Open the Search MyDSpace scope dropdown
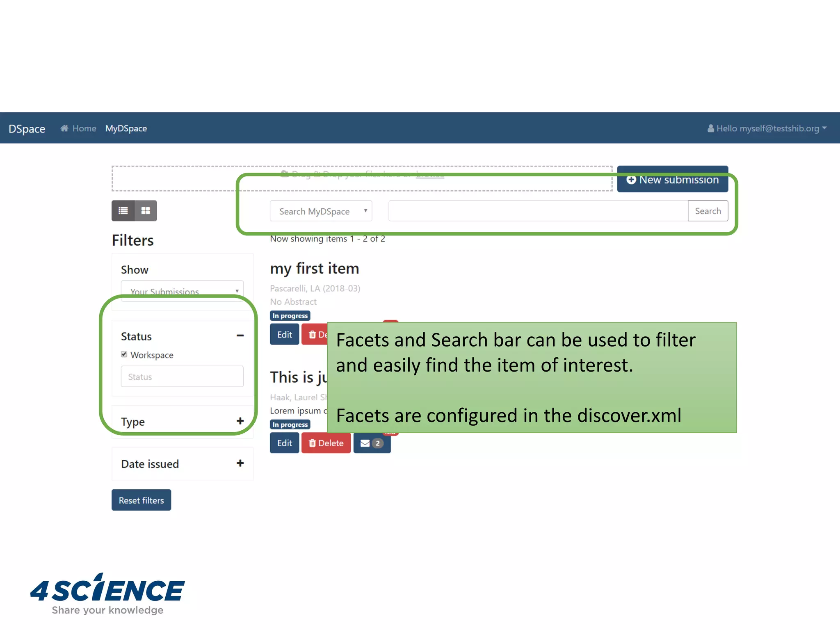This screenshot has width=840, height=630. (x=321, y=211)
